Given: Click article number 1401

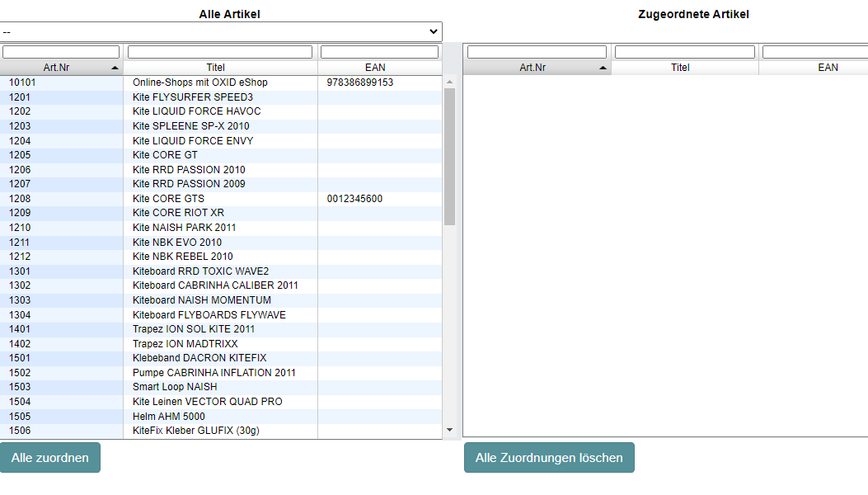Looking at the screenshot, I should [20, 329].
